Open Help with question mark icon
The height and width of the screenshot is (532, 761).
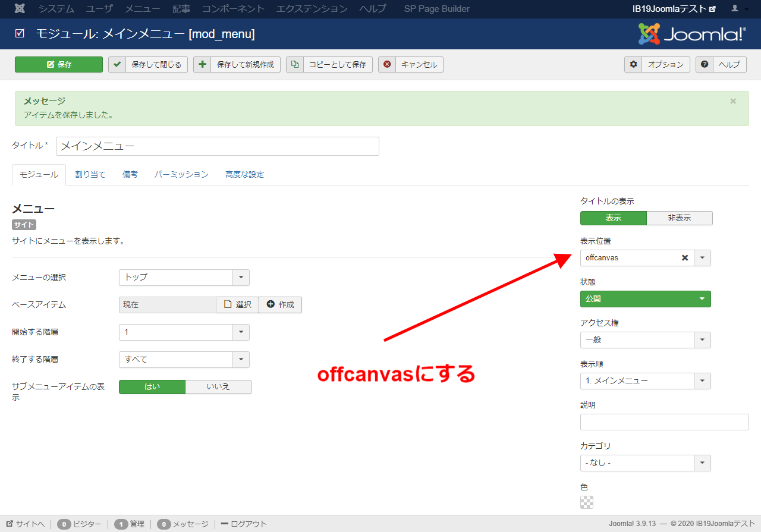tap(721, 65)
